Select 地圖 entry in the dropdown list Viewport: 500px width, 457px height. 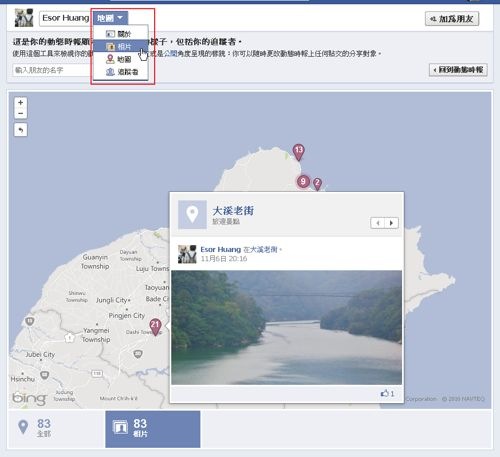[121, 59]
